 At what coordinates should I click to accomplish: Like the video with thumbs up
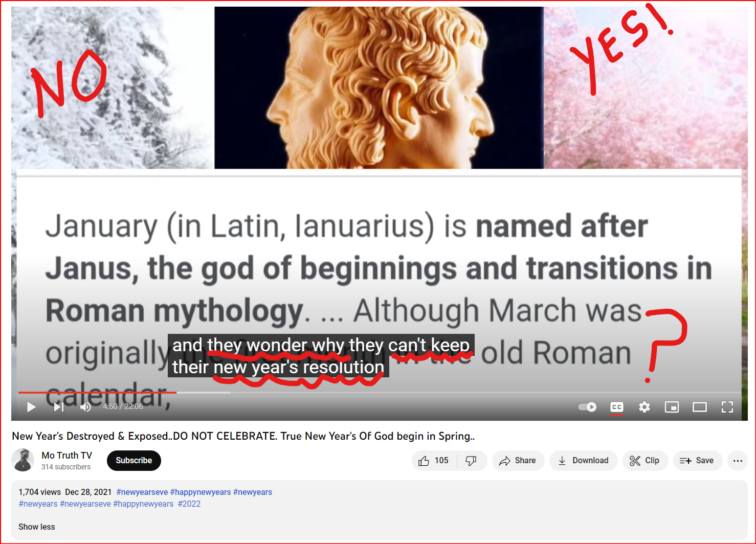[x=434, y=461]
